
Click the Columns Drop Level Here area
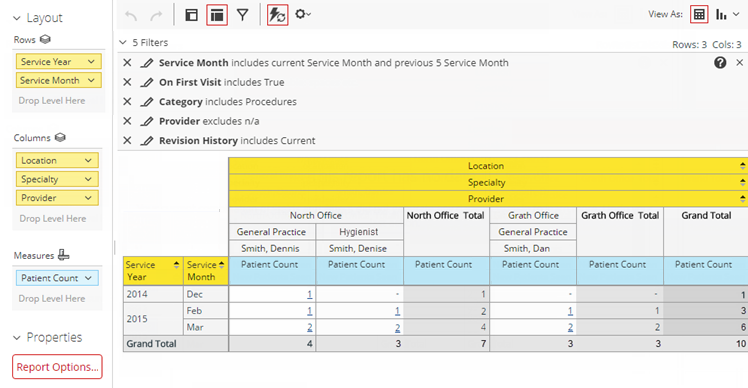[x=52, y=219]
